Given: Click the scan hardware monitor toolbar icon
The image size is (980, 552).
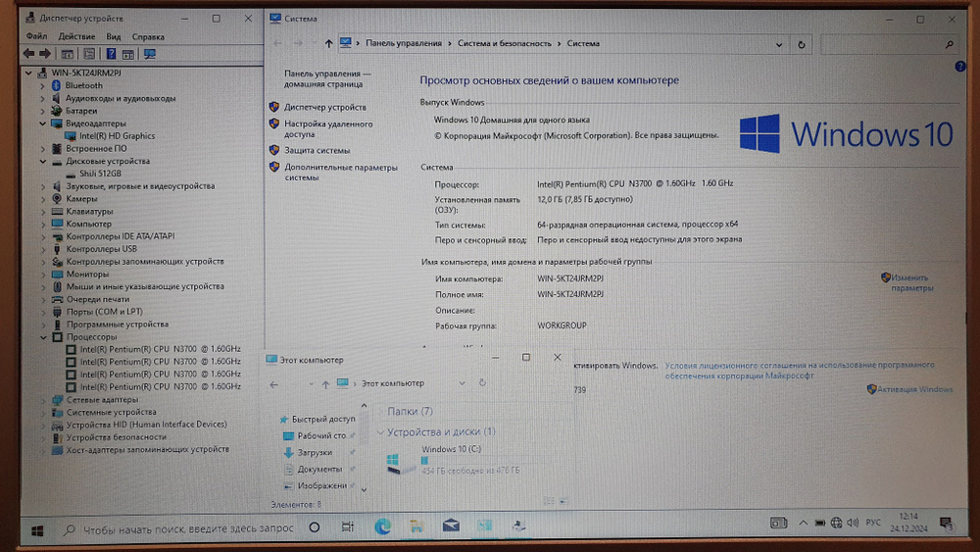Looking at the screenshot, I should [149, 54].
